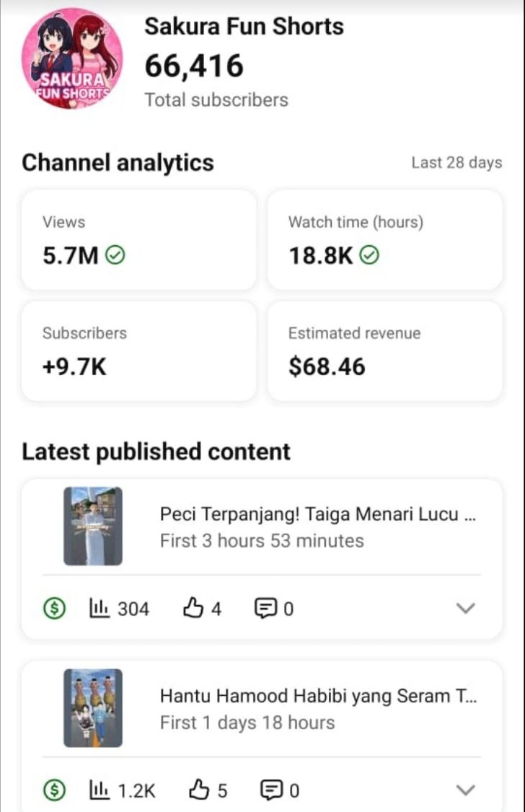Expand the Hantu Hamood Habibi stats chevron
The height and width of the screenshot is (812, 525).
tap(467, 790)
